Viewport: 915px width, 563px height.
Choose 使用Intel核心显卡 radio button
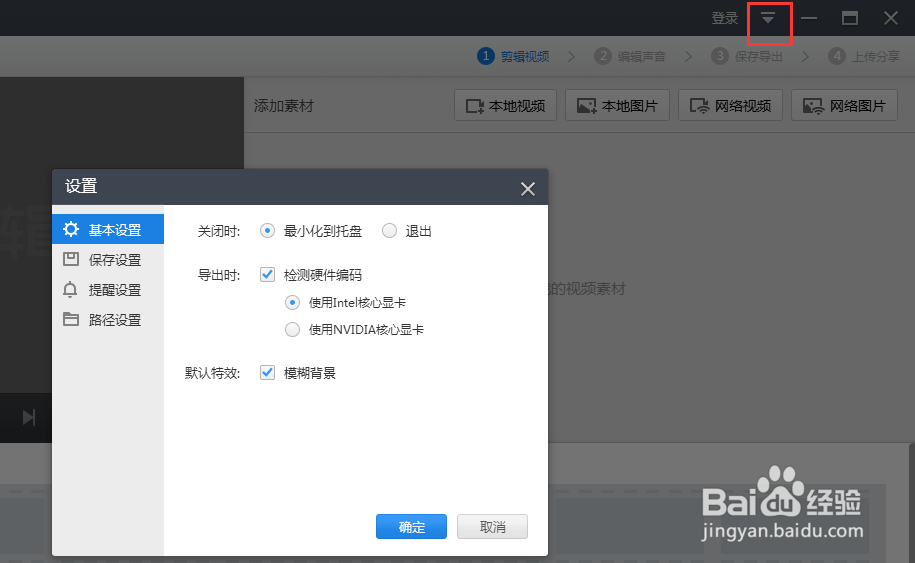292,302
